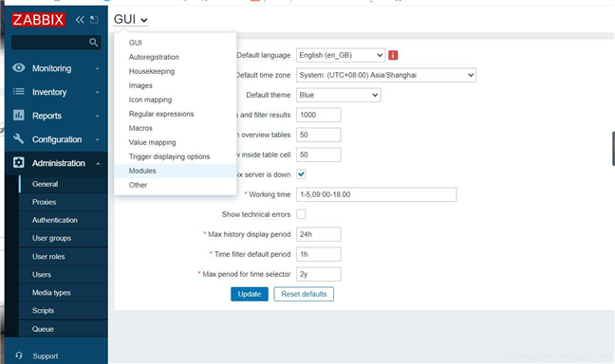This screenshot has width=615, height=364.
Task: Open Reports via chart icon
Action: (18, 116)
